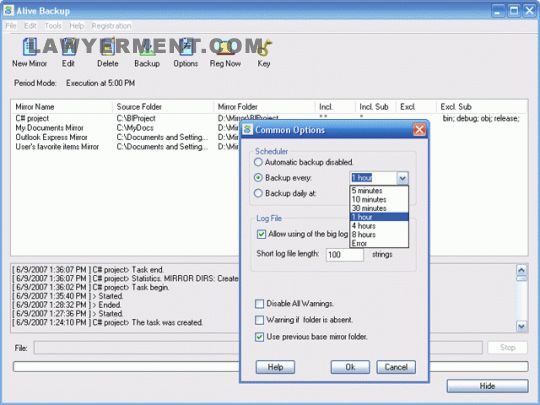Click the Backup every combo text field
The image size is (540, 405).
(x=373, y=178)
